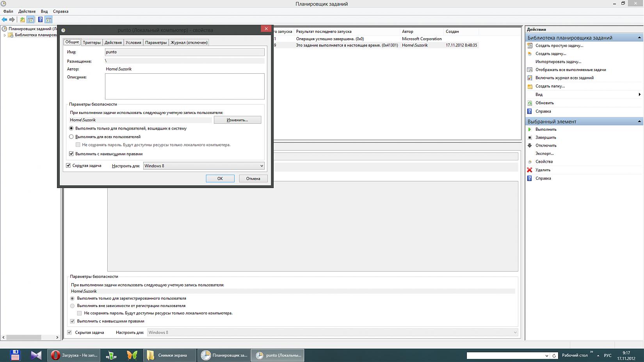Click the up-one-level folder toolbar icon
644x362 pixels.
coord(22,20)
